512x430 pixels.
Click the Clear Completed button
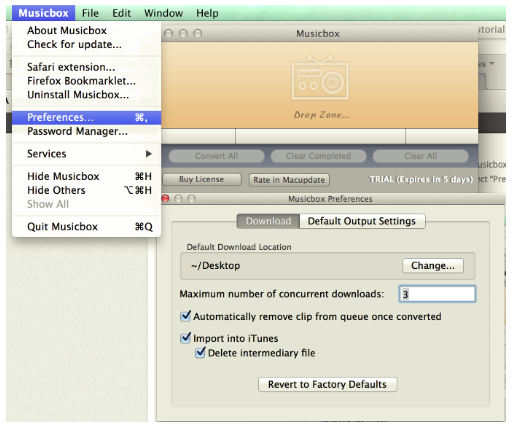click(x=318, y=156)
